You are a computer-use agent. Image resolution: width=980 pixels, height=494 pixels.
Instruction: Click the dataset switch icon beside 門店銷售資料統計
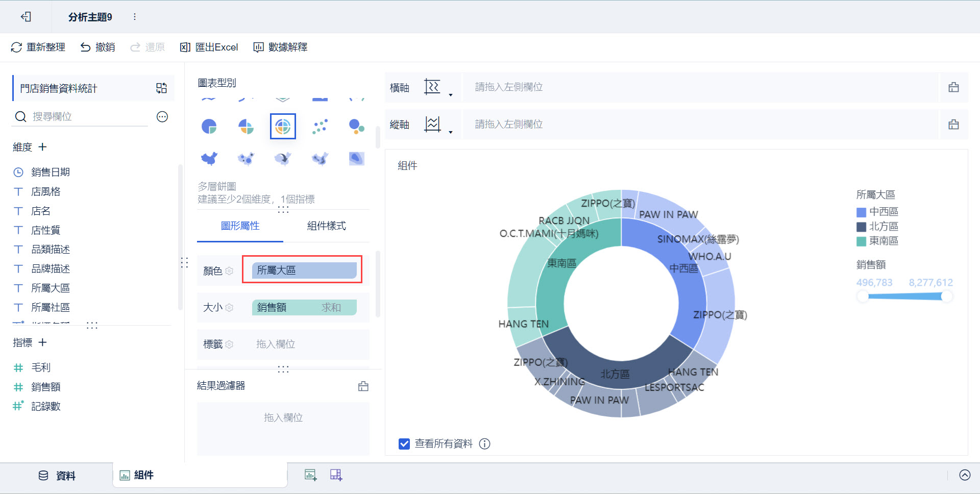(161, 88)
